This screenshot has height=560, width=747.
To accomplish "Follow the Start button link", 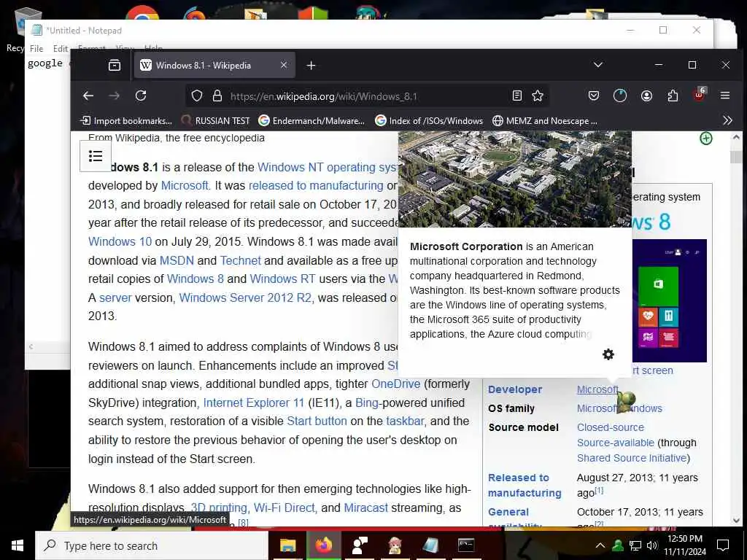I will tap(317, 421).
